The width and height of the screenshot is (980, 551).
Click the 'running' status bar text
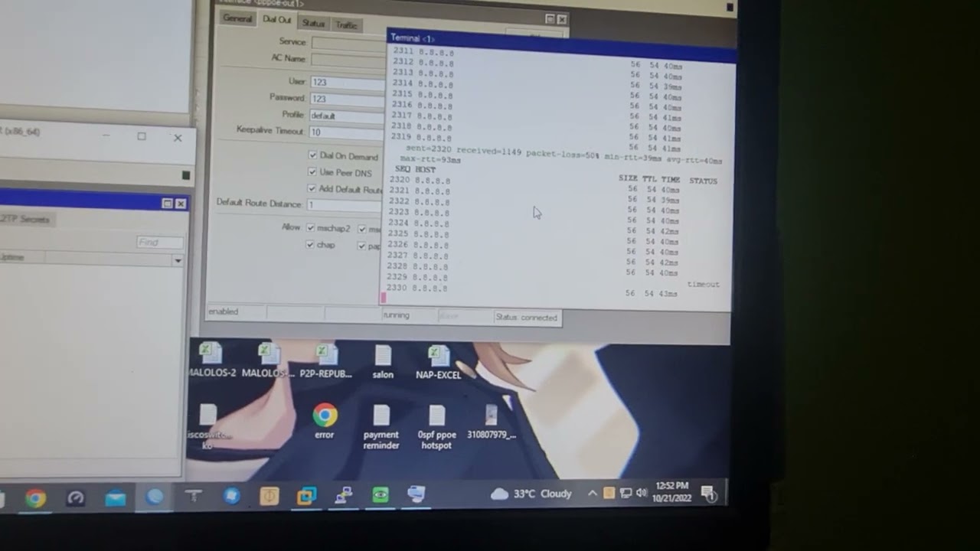pyautogui.click(x=397, y=315)
